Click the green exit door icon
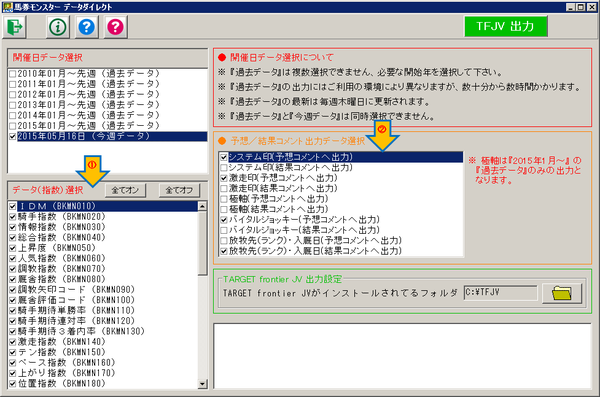600x397 pixels. click(15, 27)
